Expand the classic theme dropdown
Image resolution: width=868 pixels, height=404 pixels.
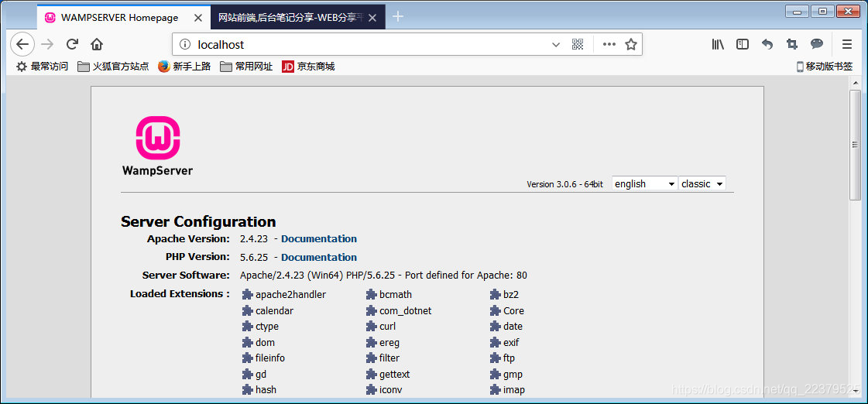click(702, 183)
